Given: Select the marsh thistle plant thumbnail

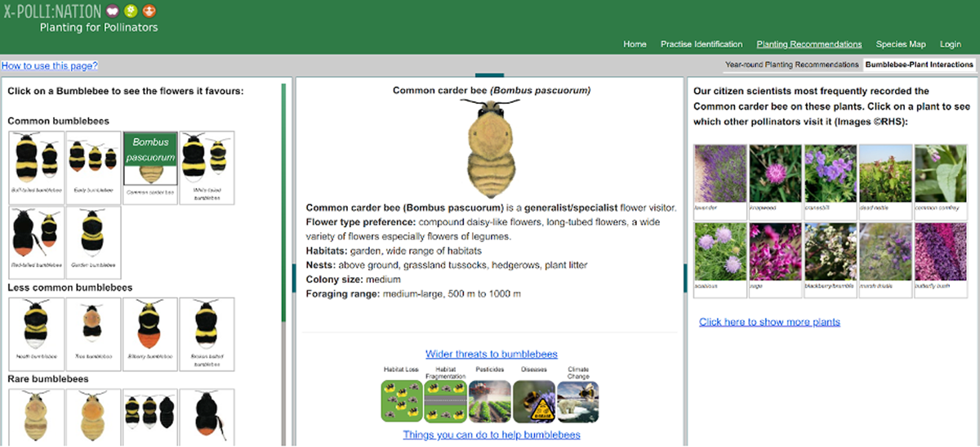Looking at the screenshot, I should click(885, 259).
